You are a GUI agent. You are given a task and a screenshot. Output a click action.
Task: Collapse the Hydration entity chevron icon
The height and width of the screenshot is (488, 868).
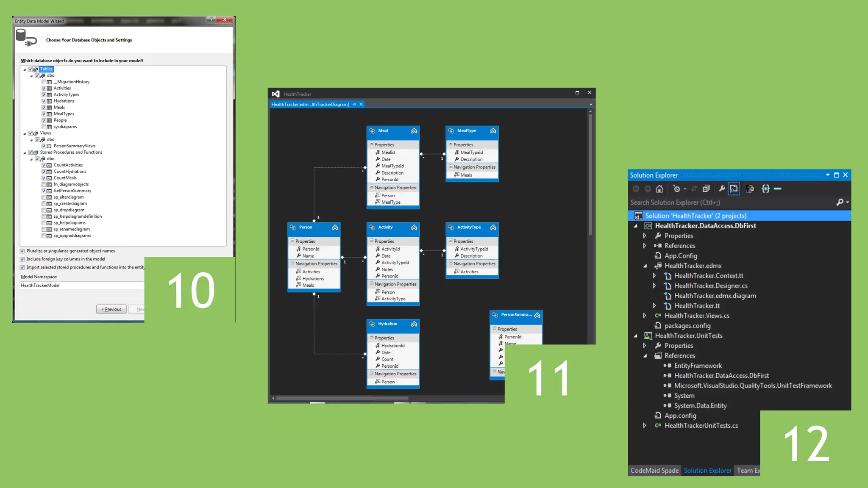pyautogui.click(x=414, y=324)
